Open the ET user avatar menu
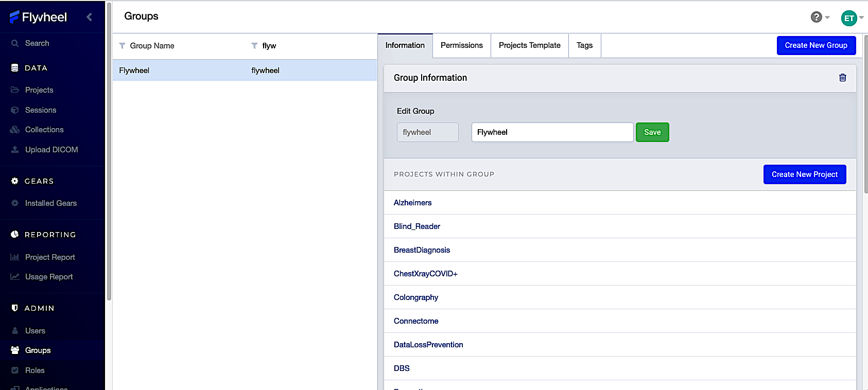 coord(852,18)
